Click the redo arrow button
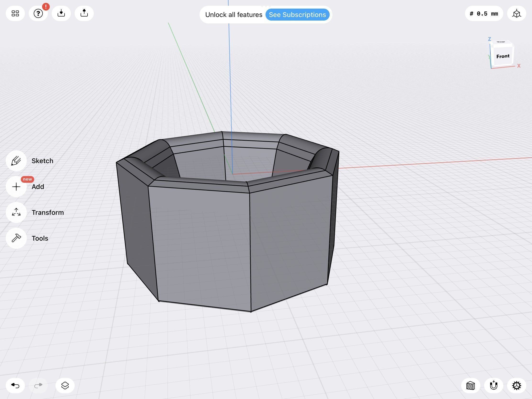Screen dimensions: 532x399 [x=38, y=386]
